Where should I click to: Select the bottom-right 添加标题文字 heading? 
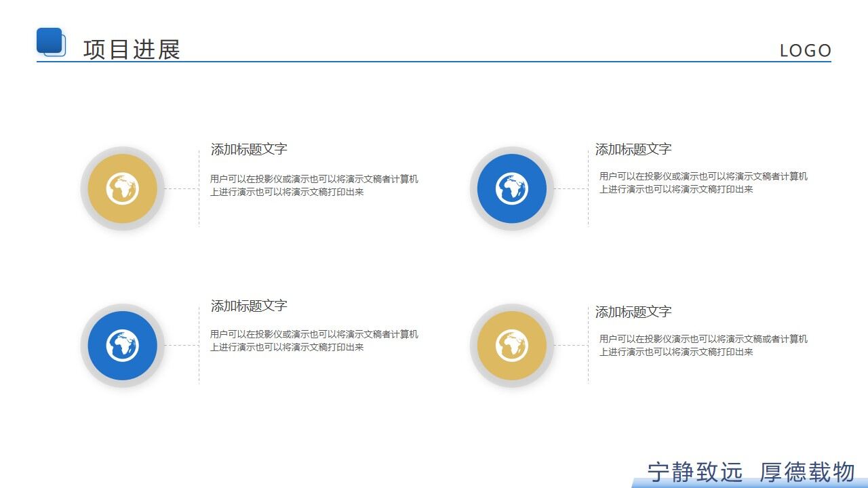coord(633,312)
